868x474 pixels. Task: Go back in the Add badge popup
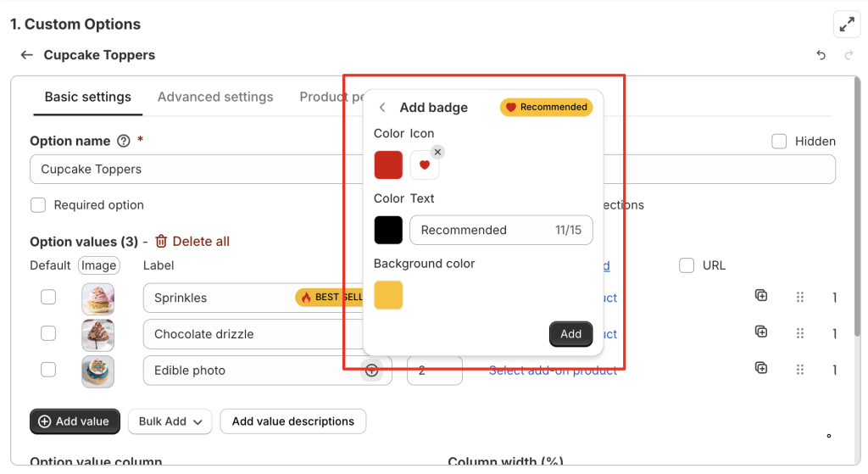click(x=382, y=108)
